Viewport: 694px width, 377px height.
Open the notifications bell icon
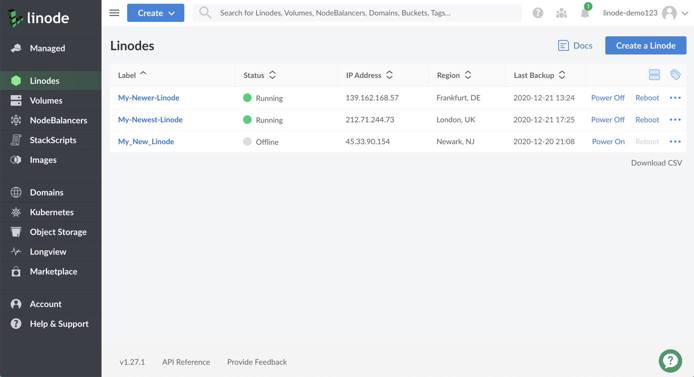(x=585, y=12)
